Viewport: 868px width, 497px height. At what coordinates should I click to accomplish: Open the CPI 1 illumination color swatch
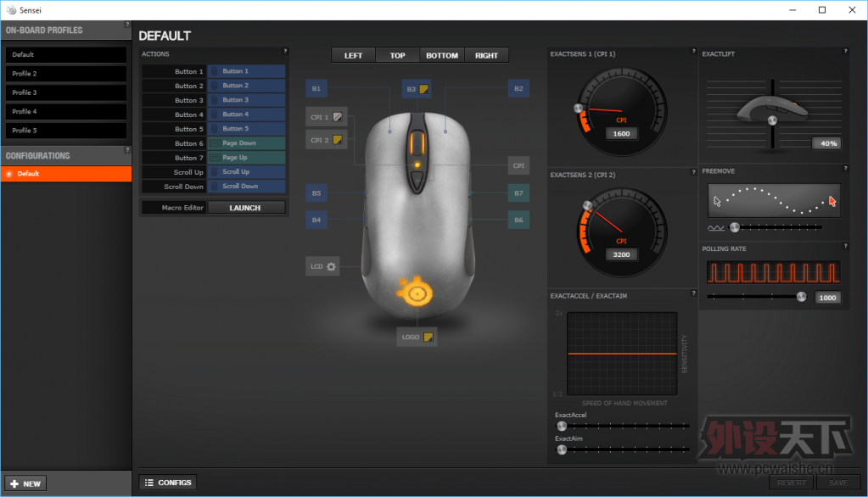click(x=338, y=117)
